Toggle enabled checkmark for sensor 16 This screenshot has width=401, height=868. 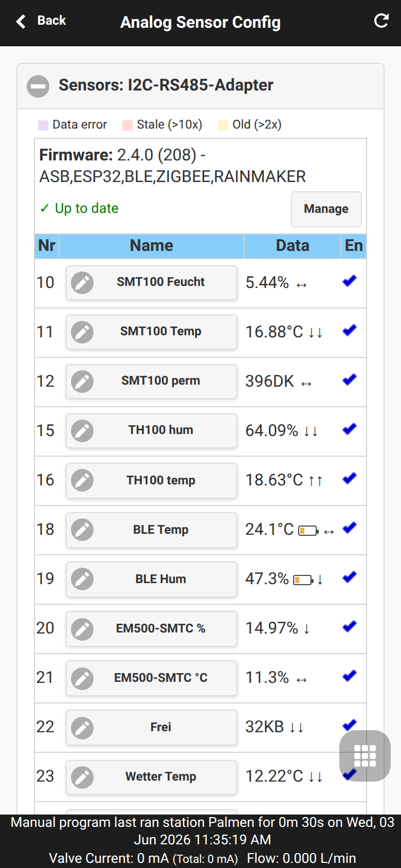pyautogui.click(x=350, y=478)
